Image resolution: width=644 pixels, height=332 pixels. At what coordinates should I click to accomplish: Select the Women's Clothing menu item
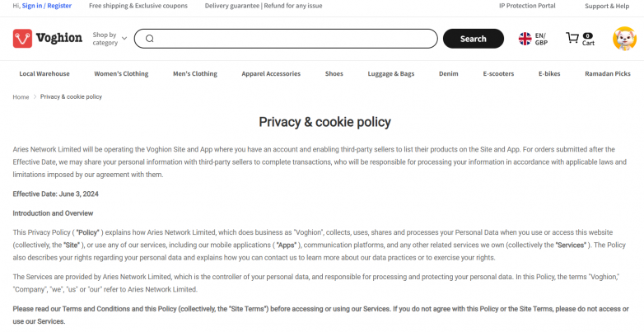(x=121, y=73)
